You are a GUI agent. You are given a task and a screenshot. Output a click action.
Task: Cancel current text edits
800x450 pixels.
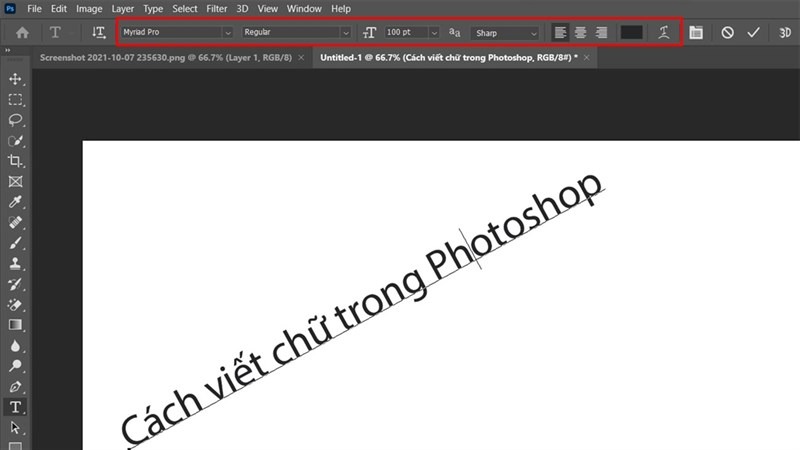click(x=728, y=33)
